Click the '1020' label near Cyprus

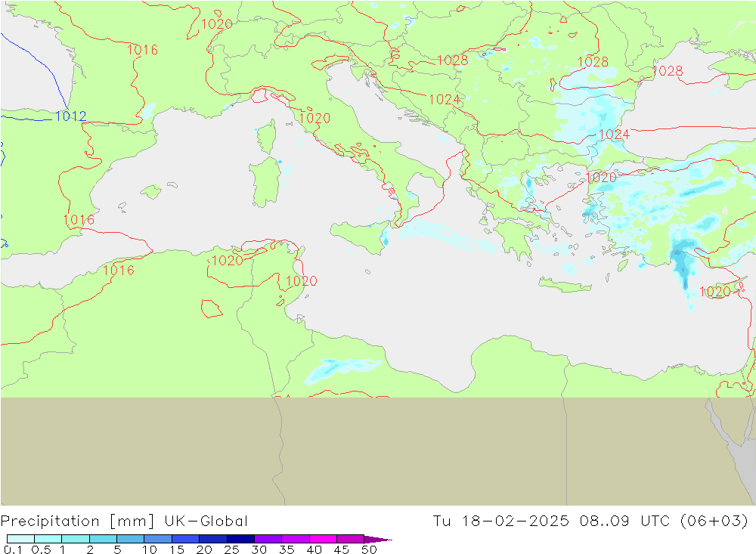[x=715, y=292]
